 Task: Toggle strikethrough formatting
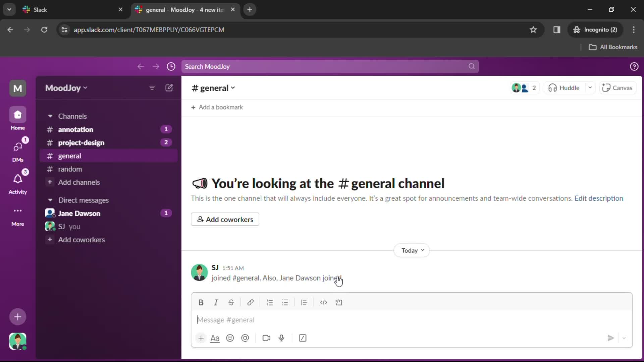231,302
